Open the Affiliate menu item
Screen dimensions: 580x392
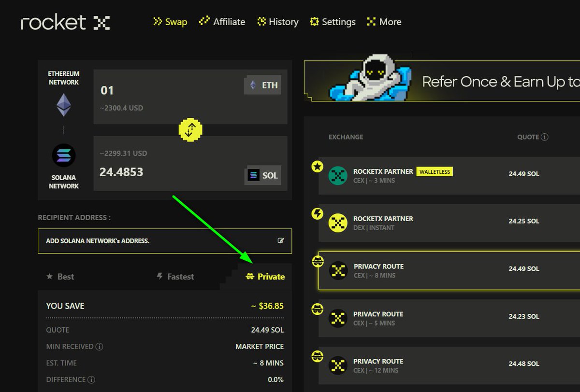pyautogui.click(x=222, y=22)
